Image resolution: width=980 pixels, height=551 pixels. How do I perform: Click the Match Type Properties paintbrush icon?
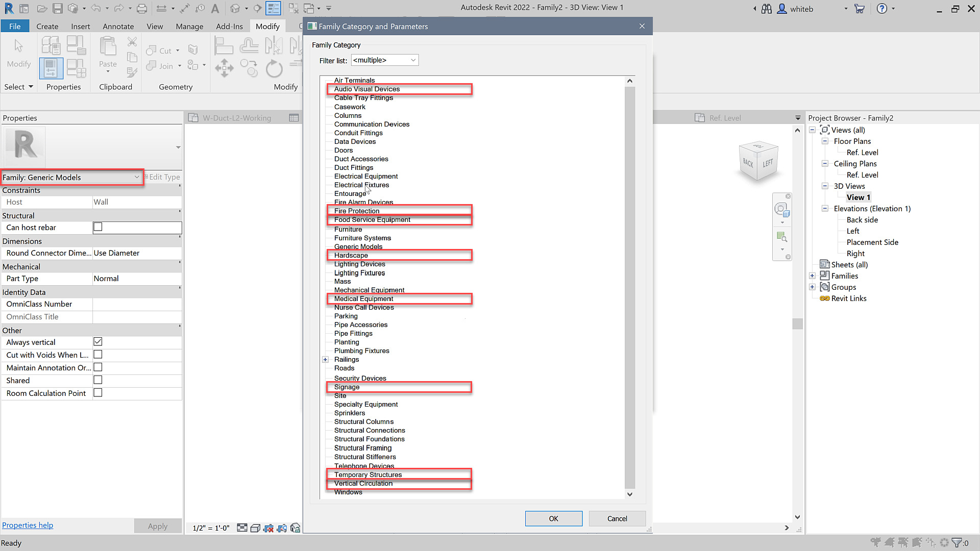coord(132,72)
